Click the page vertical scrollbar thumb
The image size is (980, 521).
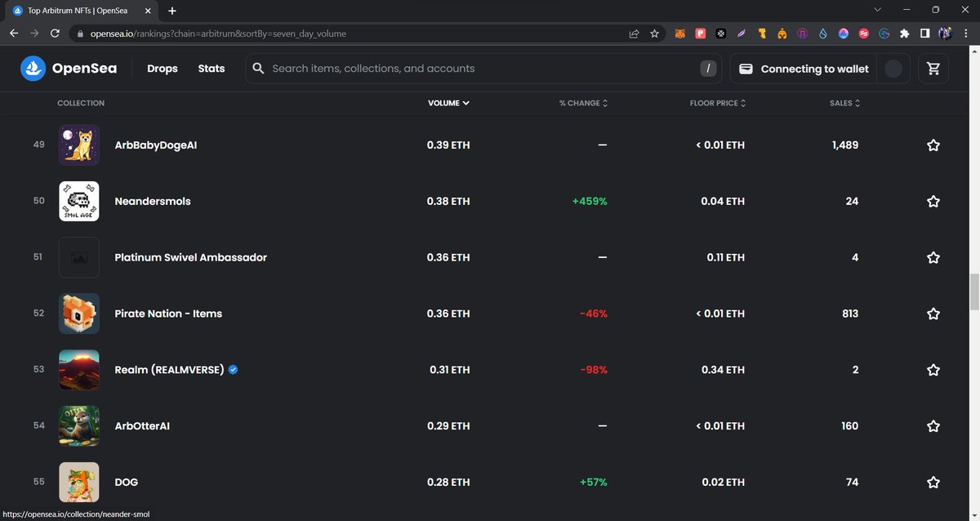(973, 293)
